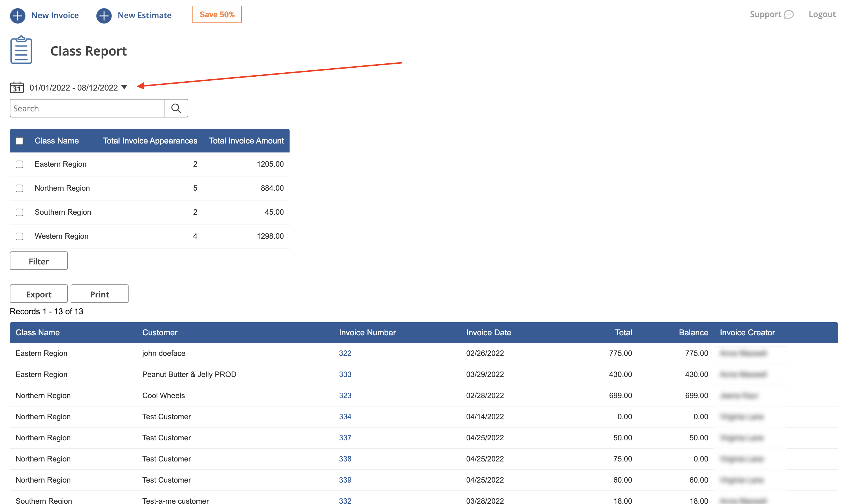Select the Southern Region checkbox
Viewport: 849px width, 504px height.
pos(19,212)
